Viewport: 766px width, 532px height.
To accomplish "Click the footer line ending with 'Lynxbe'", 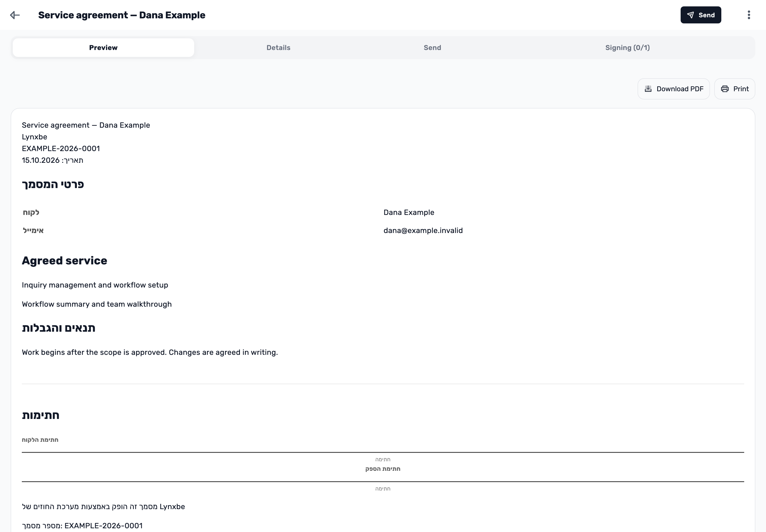I will 103,507.
